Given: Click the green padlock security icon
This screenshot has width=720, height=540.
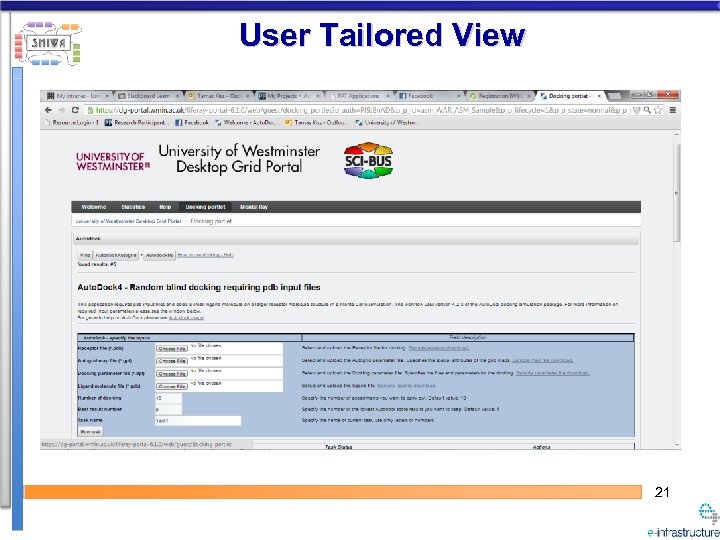Looking at the screenshot, I should point(90,110).
